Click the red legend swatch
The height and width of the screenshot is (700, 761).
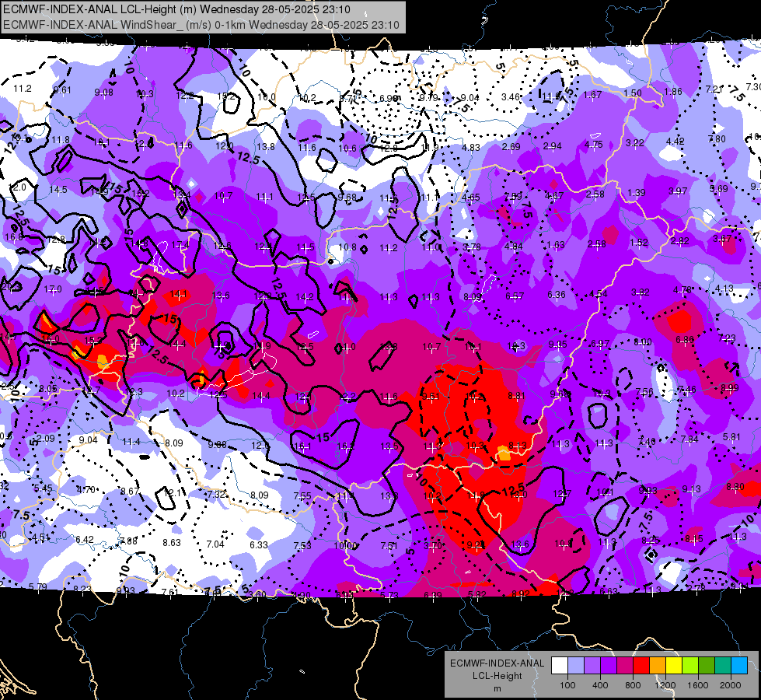click(x=642, y=666)
